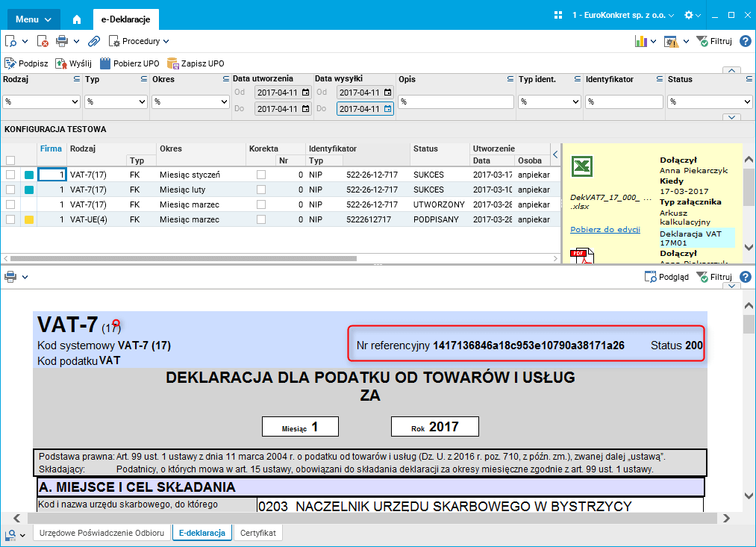Click the printer icon in lower pane toolbar
Image resolution: width=756 pixels, height=547 pixels.
pos(10,277)
